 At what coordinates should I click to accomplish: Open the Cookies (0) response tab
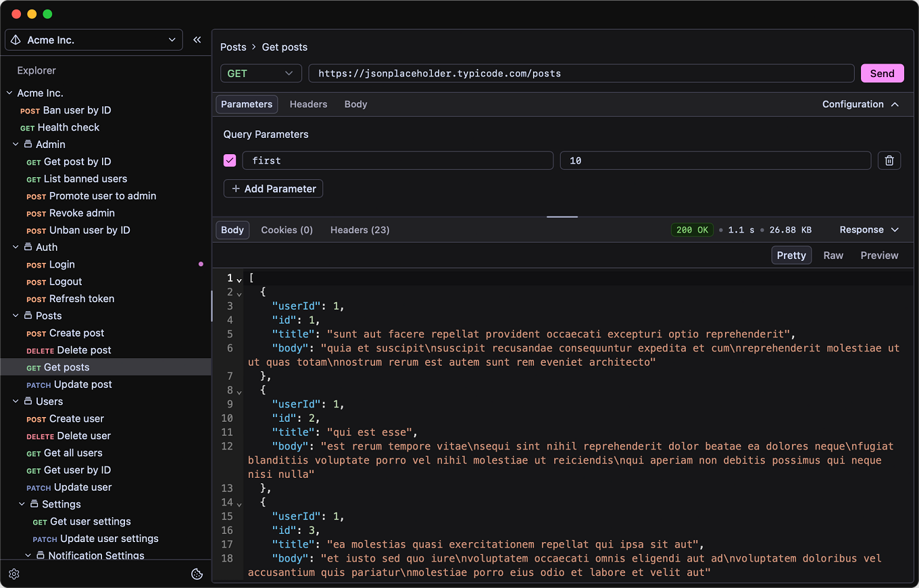(x=287, y=230)
